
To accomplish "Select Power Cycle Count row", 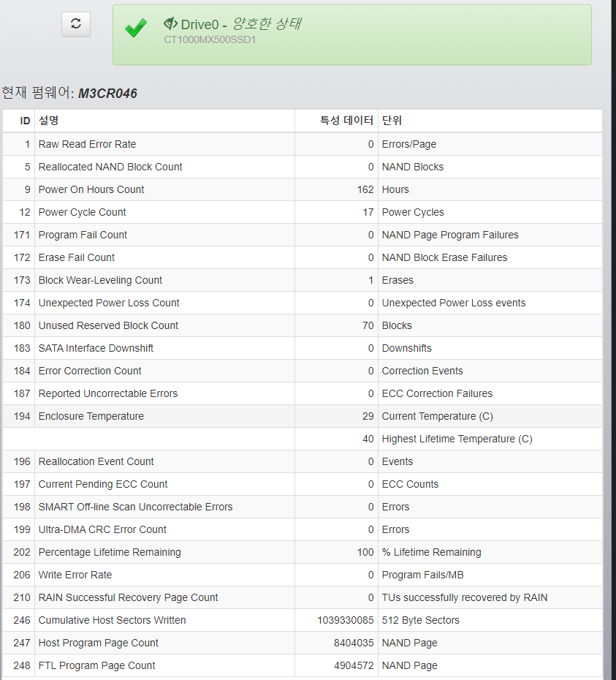I will [x=302, y=212].
